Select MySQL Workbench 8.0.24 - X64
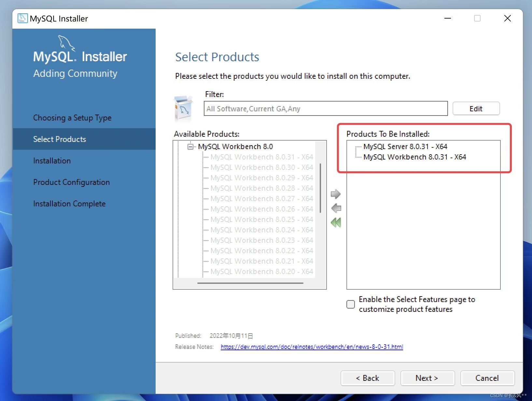 [262, 230]
